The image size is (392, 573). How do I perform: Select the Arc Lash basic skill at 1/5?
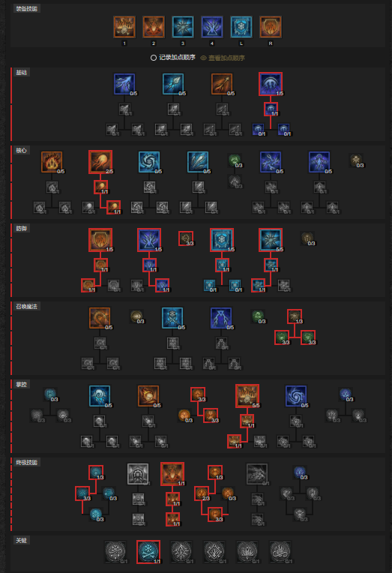pyautogui.click(x=271, y=84)
